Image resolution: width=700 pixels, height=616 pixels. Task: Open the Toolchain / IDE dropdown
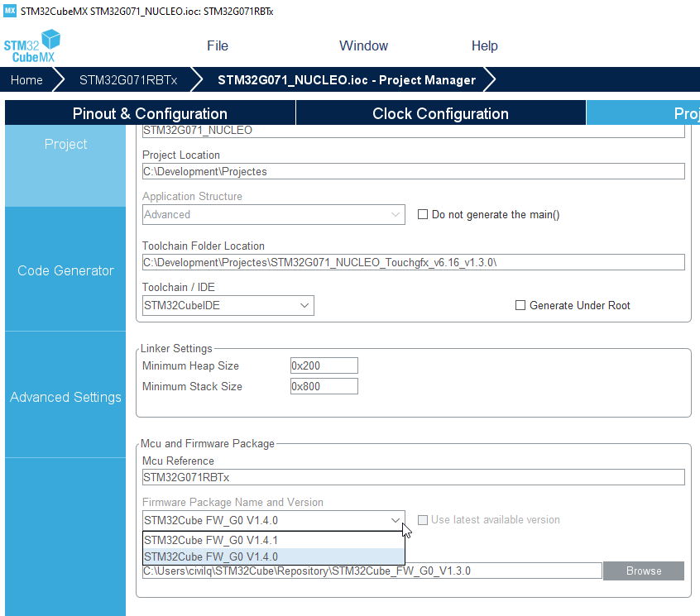point(228,306)
